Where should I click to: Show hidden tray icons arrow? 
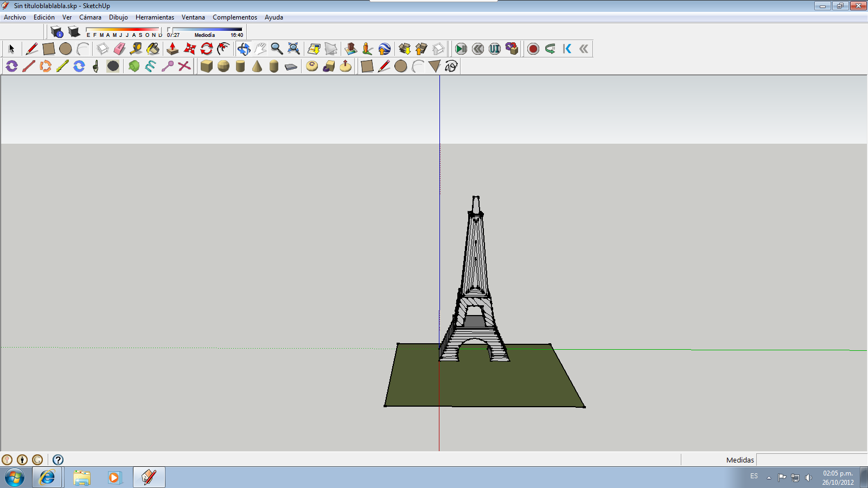(x=769, y=478)
